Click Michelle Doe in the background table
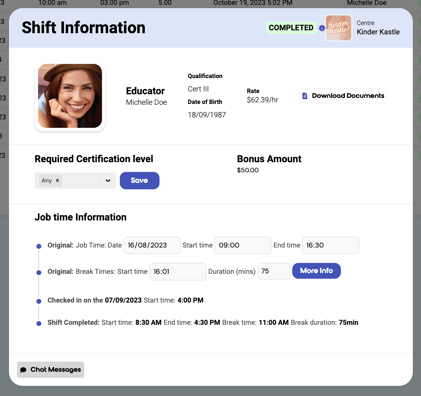Viewport: 421px width, 396px height. point(366,3)
